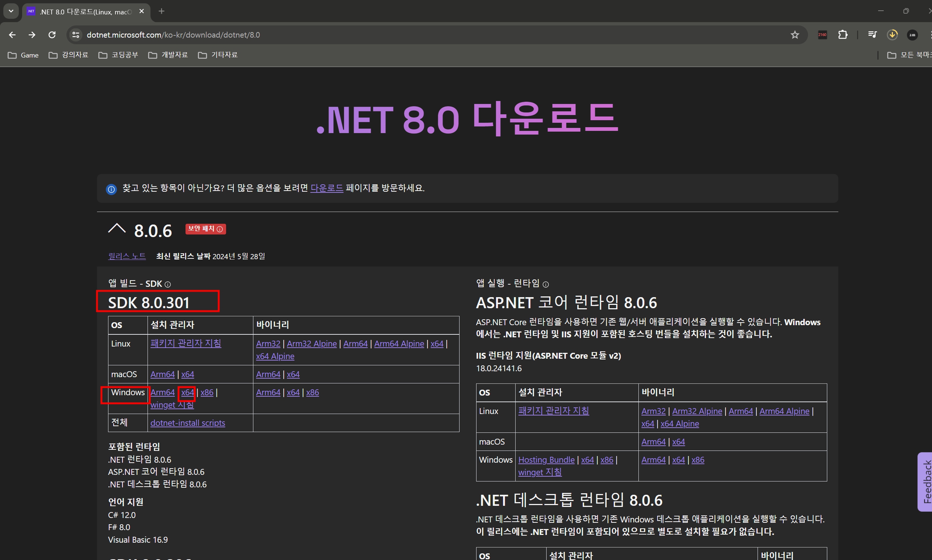932x560 pixels.
Task: Download ASP.NET runtime macOS Arm64 binary
Action: (x=653, y=442)
